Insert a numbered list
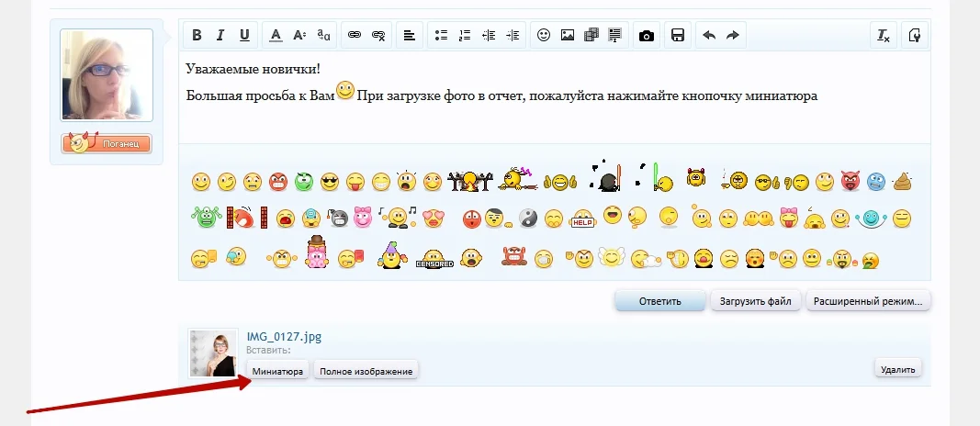980x426 pixels. coord(465,35)
